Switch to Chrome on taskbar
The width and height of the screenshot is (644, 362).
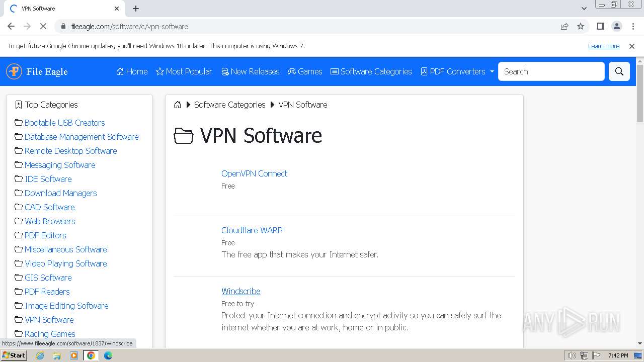click(91, 355)
